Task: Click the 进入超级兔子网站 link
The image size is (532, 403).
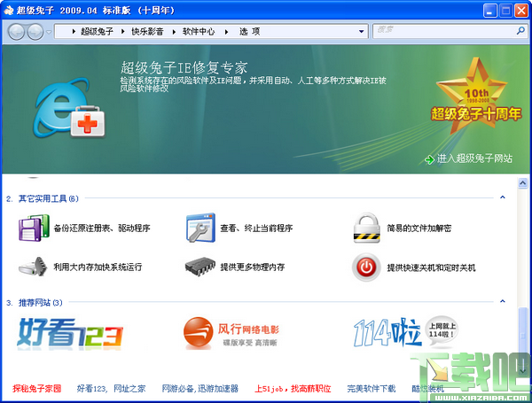Action: (474, 159)
